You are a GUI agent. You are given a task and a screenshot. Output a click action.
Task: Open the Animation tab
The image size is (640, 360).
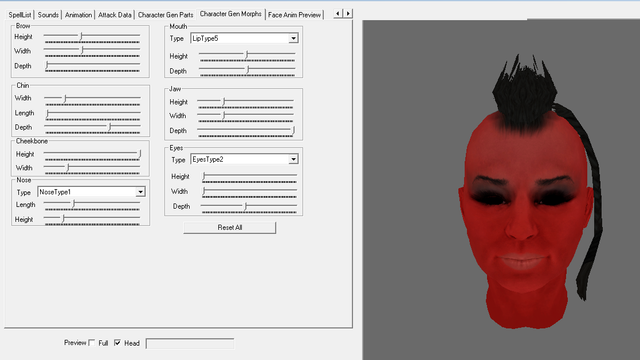(x=78, y=15)
